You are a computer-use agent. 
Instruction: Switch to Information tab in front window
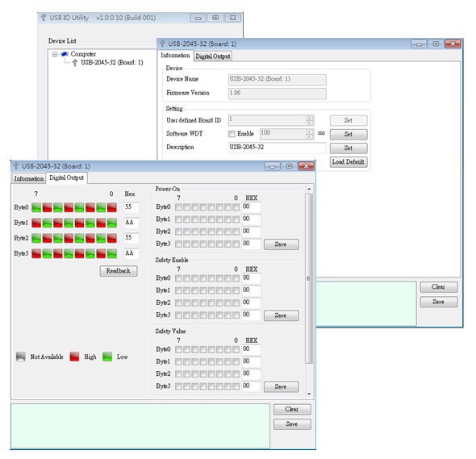(x=29, y=178)
